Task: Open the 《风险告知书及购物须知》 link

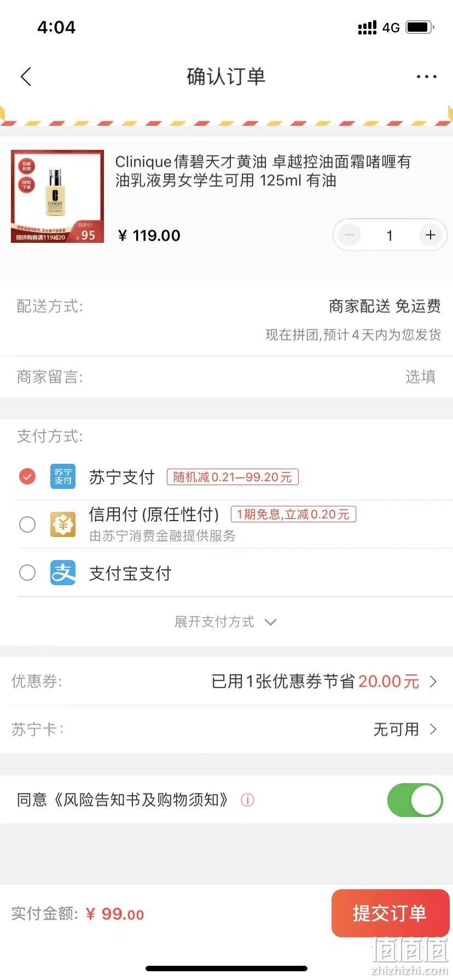Action: click(x=140, y=800)
